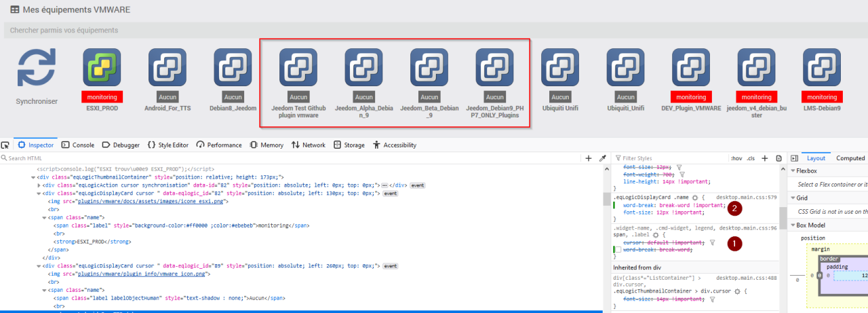Image resolution: width=868 pixels, height=313 pixels.
Task: Open Jeedom Test Github plugin vmware card
Action: pos(298,83)
